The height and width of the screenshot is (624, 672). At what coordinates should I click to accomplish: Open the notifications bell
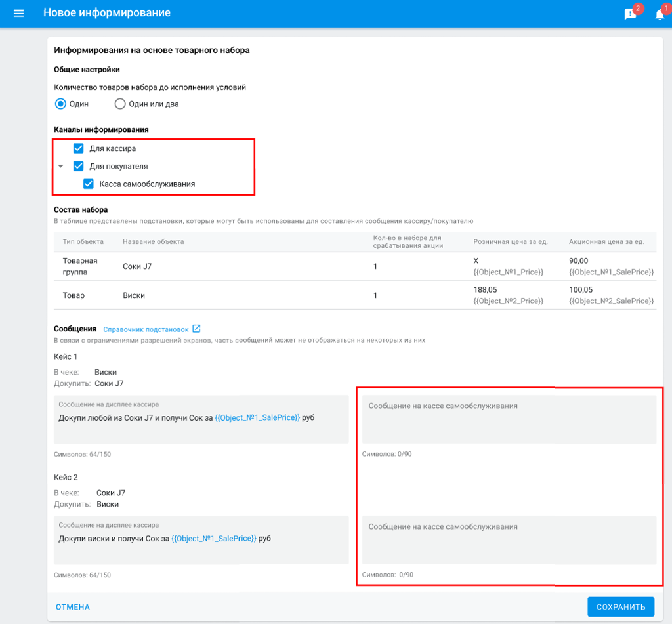coord(660,14)
